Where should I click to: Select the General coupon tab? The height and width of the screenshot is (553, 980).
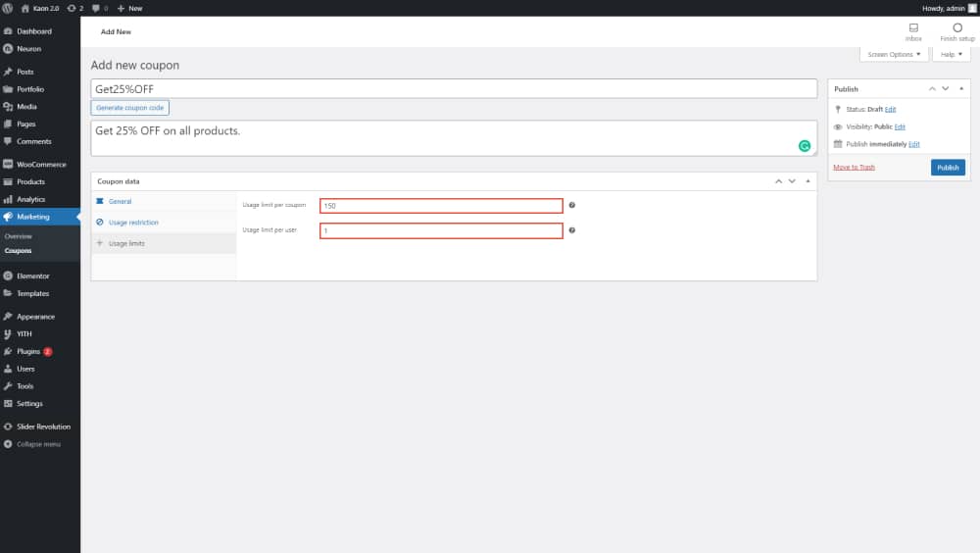pyautogui.click(x=120, y=201)
